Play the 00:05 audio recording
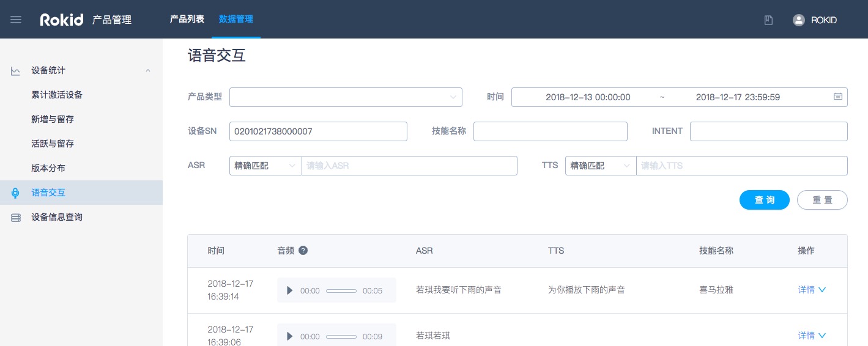 click(290, 290)
